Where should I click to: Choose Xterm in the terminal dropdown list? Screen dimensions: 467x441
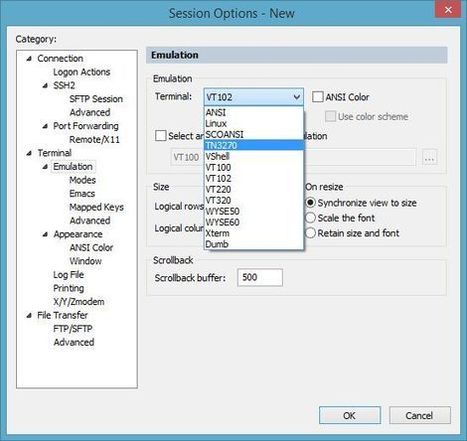254,233
